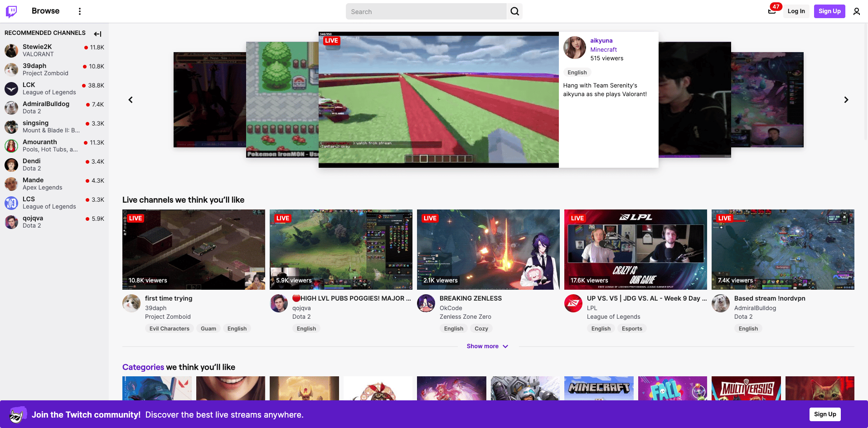
Task: Select the Guam tag
Action: tap(209, 329)
